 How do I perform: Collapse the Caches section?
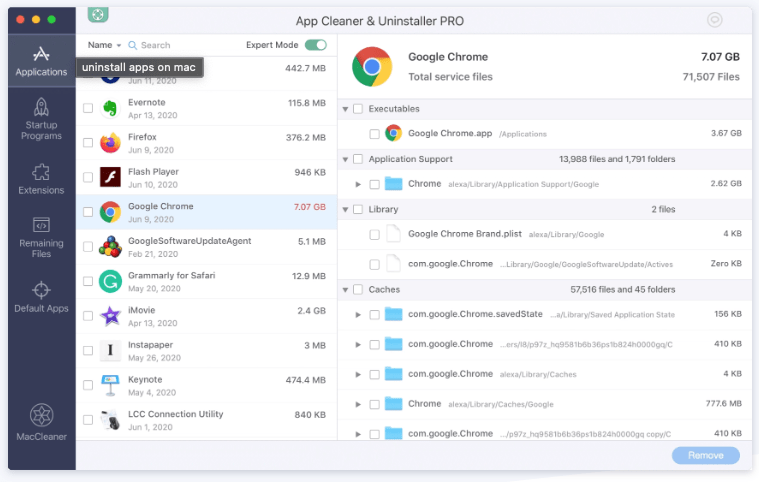click(345, 290)
